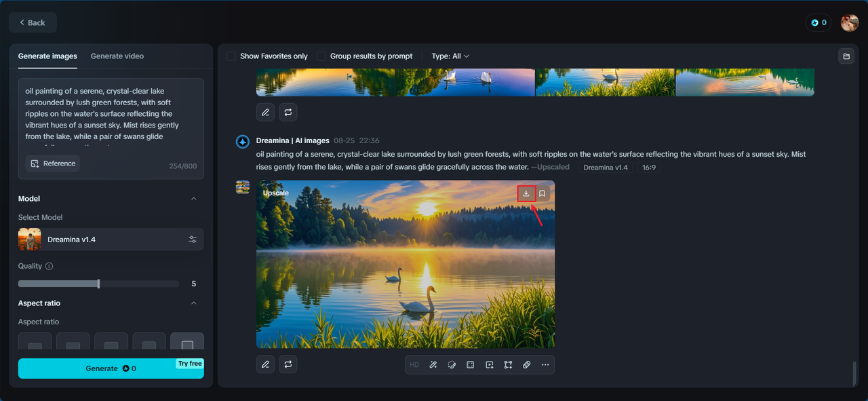Choose the expand image frame tool

click(x=471, y=364)
